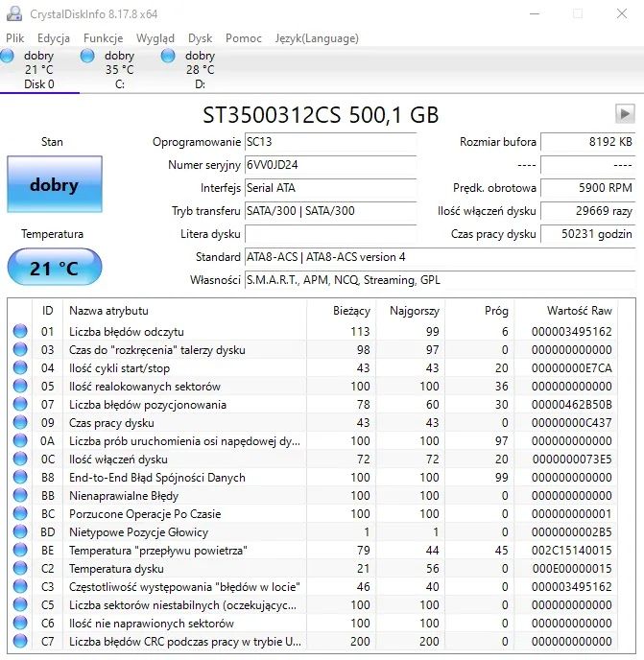
Task: Click raw value 00000462B50B
Action: click(x=572, y=404)
